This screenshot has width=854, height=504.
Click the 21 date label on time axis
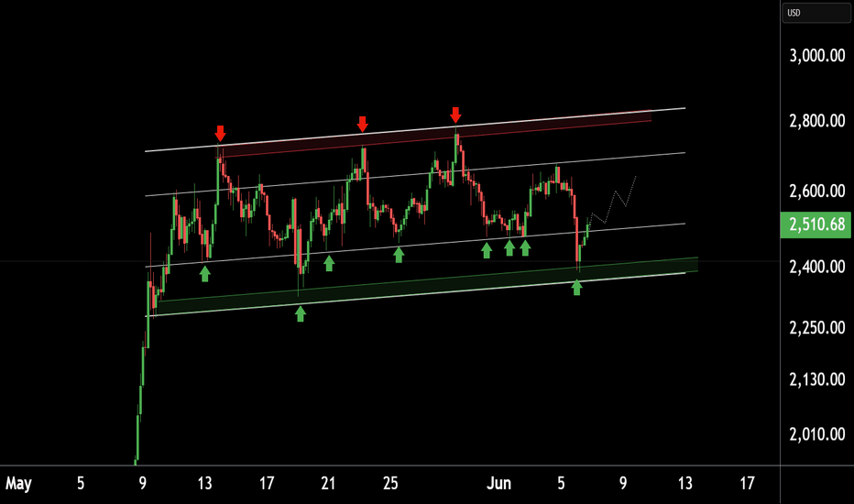(x=328, y=483)
